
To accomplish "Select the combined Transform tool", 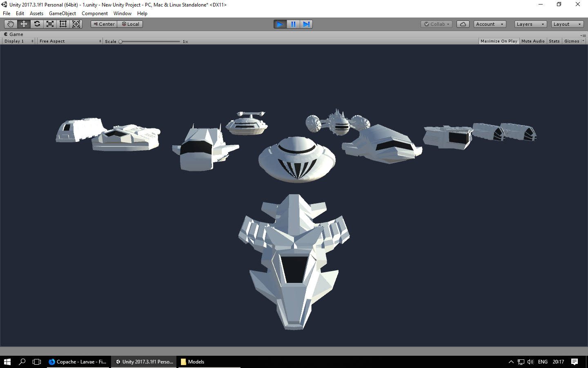I will click(x=76, y=24).
